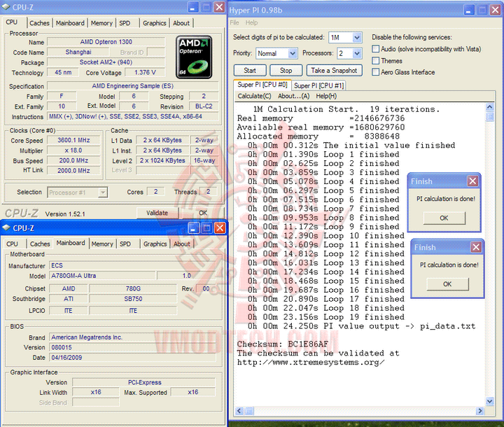Open the Hyper PI Help menu
504x427 pixels.
251,22
